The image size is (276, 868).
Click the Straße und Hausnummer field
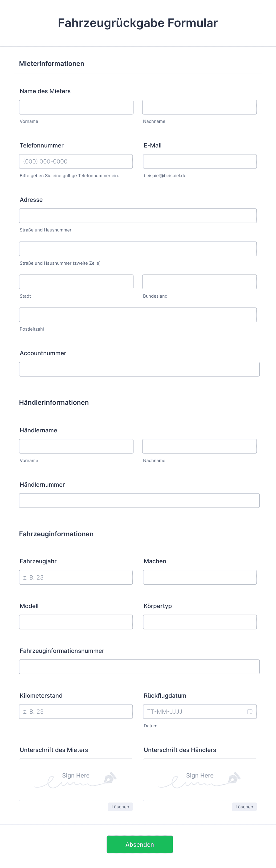tap(138, 216)
